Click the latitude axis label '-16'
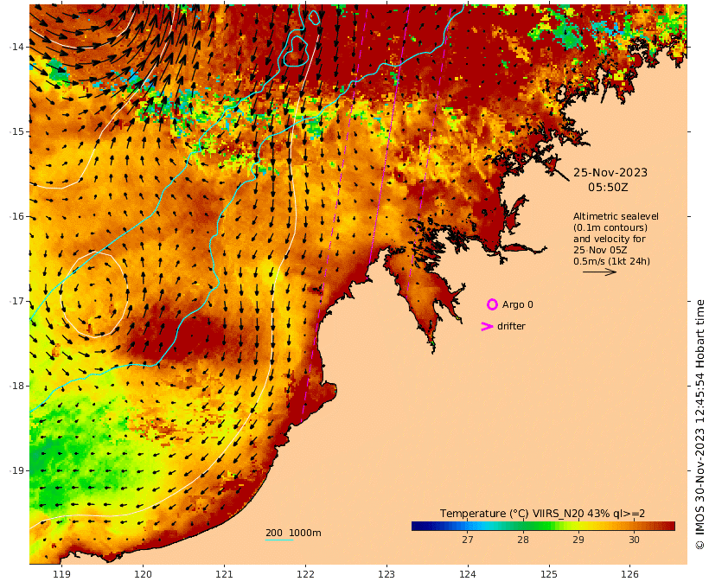709x588 pixels. 17,216
